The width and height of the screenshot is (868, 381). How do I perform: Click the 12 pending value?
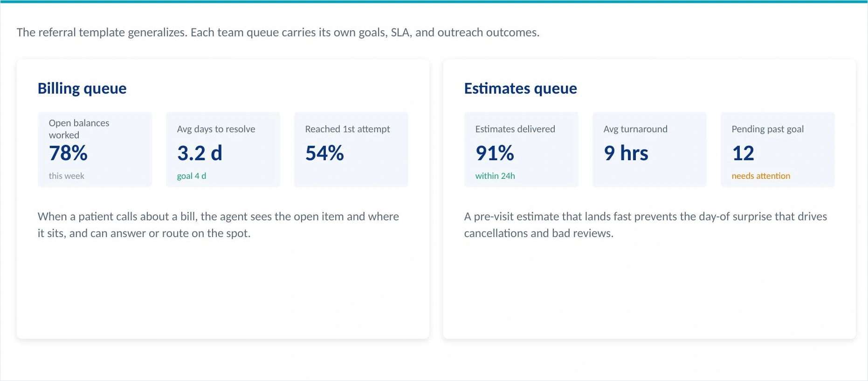click(x=743, y=153)
